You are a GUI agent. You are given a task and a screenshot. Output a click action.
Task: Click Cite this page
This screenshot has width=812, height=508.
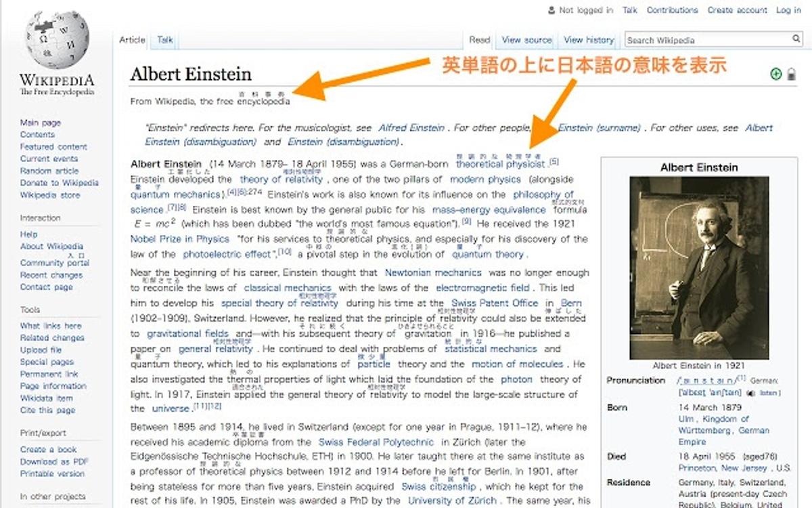pyautogui.click(x=47, y=410)
